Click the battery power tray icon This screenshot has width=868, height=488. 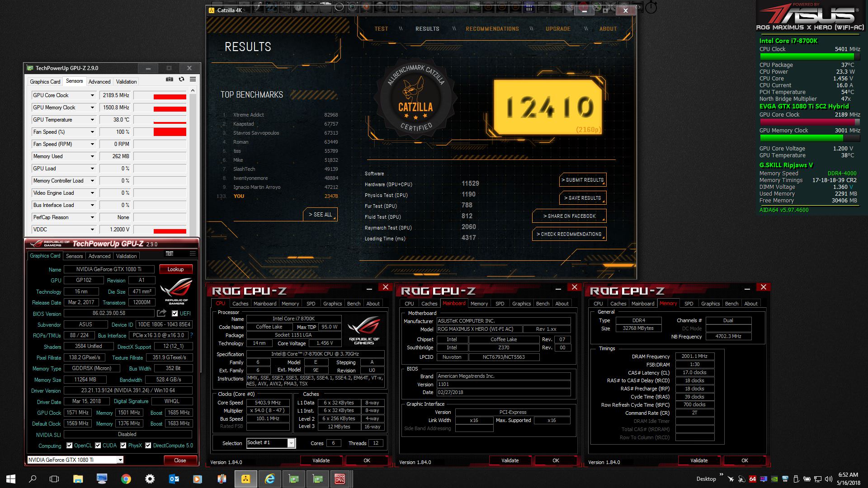(x=807, y=479)
